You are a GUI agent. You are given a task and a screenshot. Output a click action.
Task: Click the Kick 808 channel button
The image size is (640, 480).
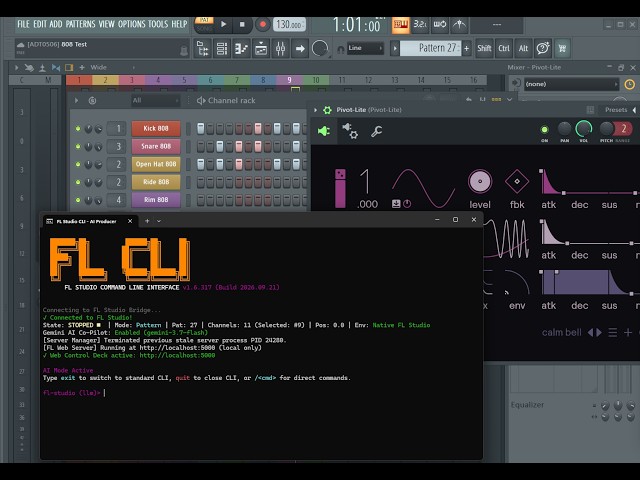[156, 129]
